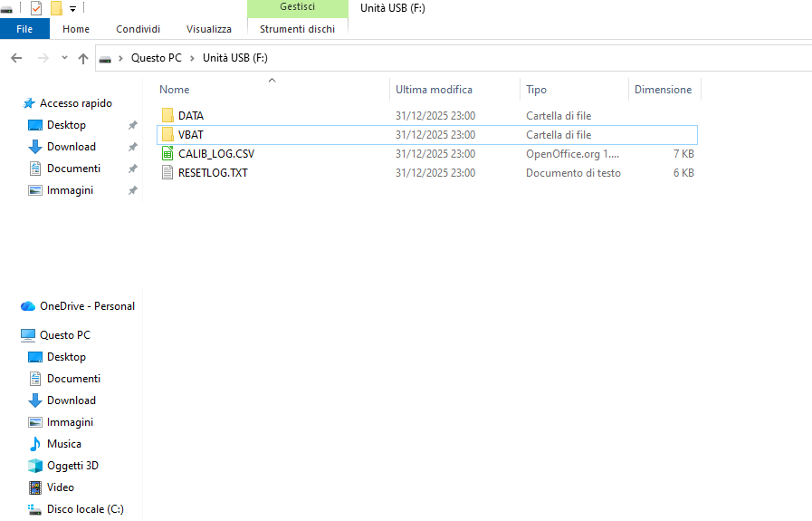Click the Gestisci contextual tab header
This screenshot has height=521, width=812.
(x=297, y=7)
